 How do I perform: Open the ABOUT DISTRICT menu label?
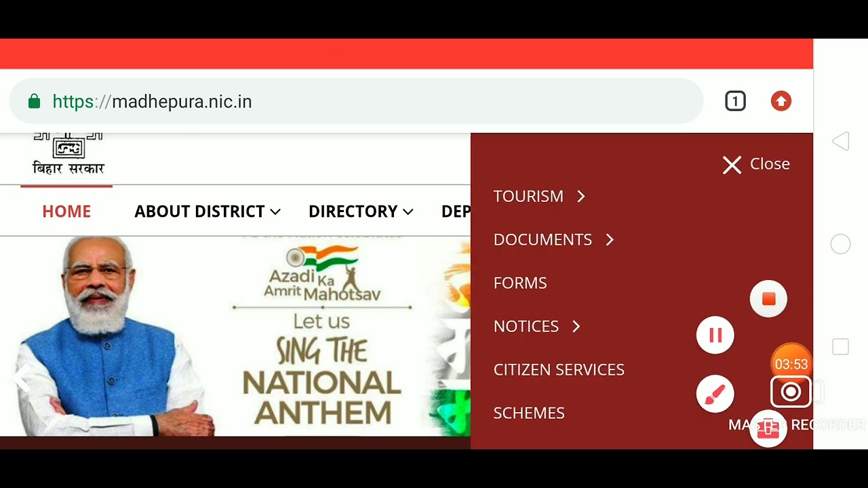pos(199,211)
